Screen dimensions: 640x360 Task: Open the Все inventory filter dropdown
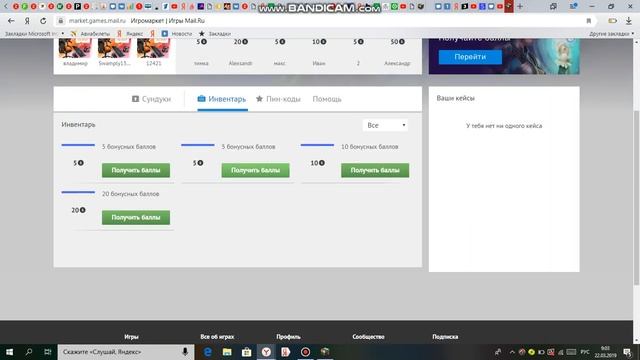click(385, 125)
